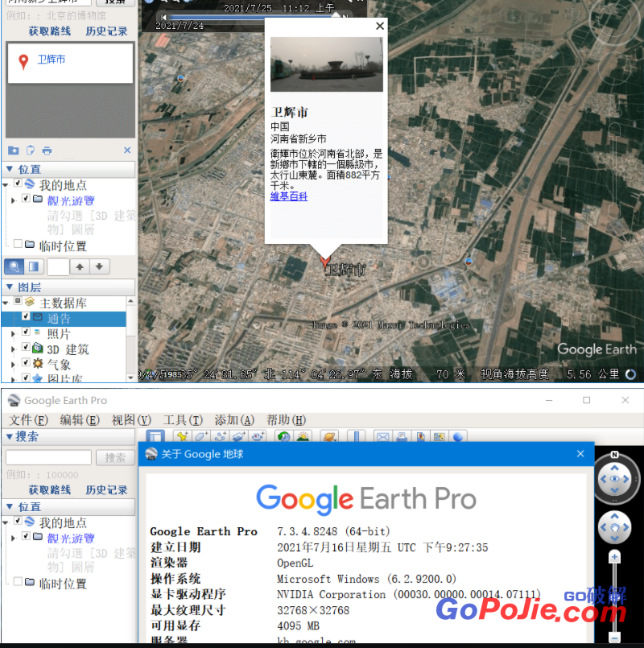Open the 文件(F) menu
The width and height of the screenshot is (644, 648).
(28, 420)
